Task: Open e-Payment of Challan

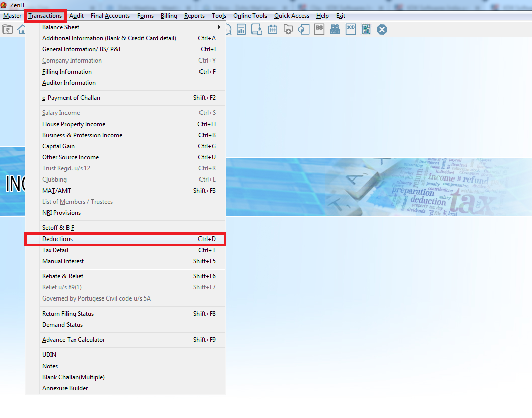Action: point(125,98)
